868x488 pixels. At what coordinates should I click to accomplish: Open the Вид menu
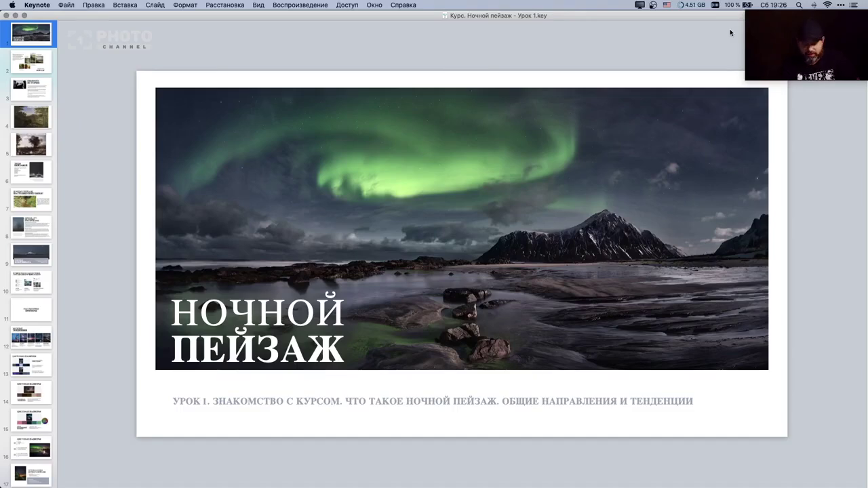258,5
